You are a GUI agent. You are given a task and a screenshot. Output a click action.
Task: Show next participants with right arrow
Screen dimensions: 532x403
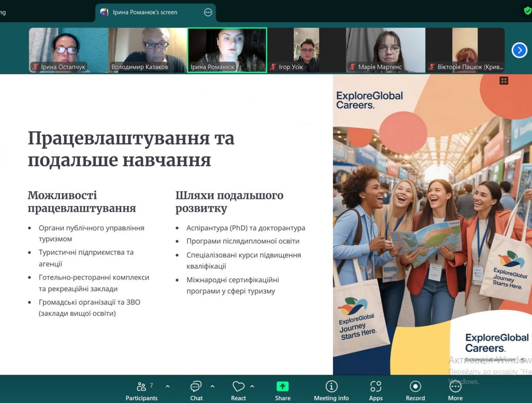[519, 50]
